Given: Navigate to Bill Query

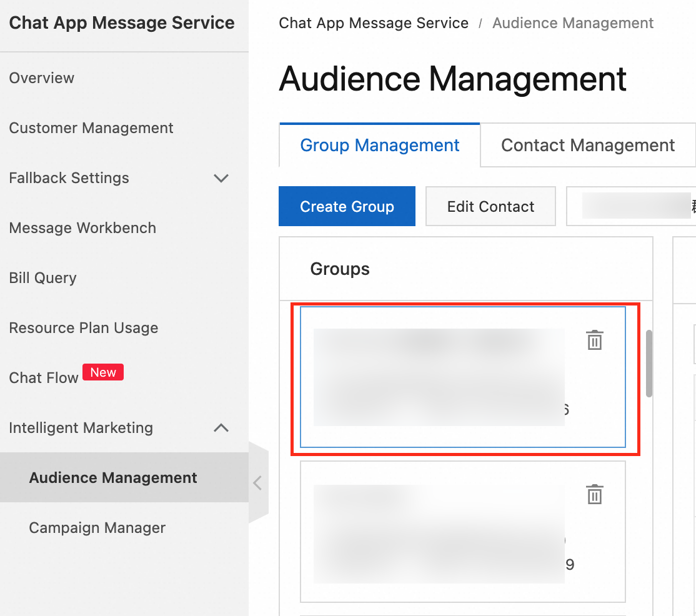Looking at the screenshot, I should 42,278.
